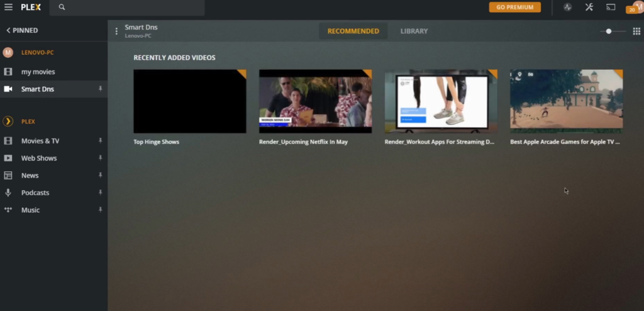
Task: Adjust the thumbnail size slider
Action: coord(613,31)
